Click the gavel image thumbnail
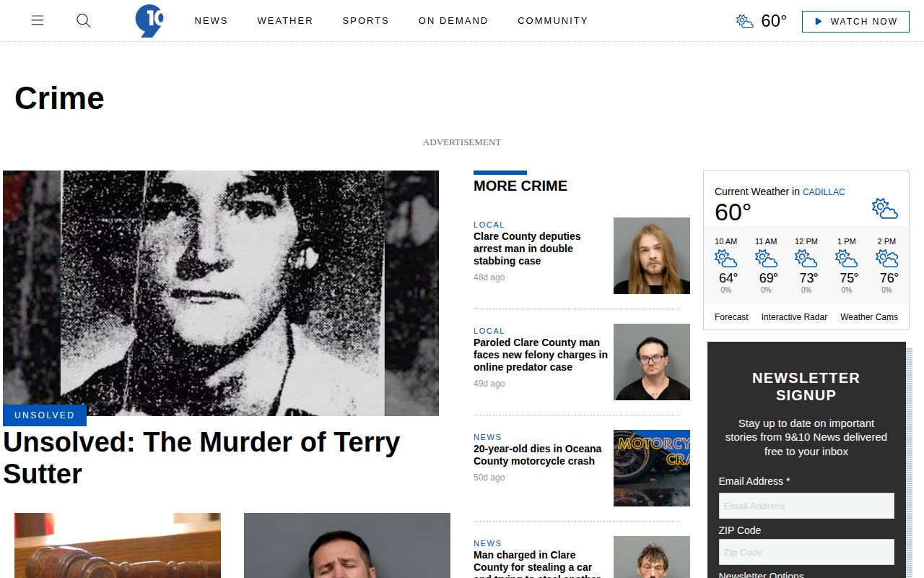 (118, 545)
